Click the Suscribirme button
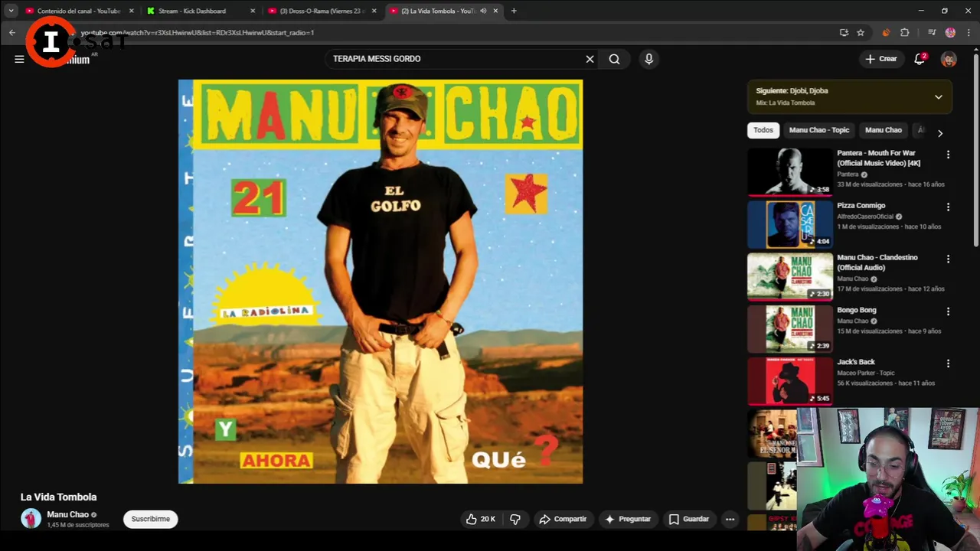Viewport: 980px width, 551px height. pos(150,519)
